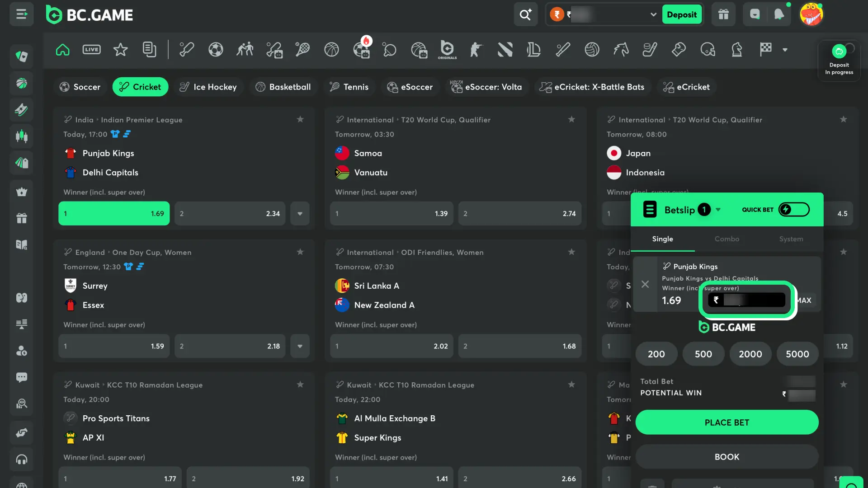Image resolution: width=868 pixels, height=488 pixels.
Task: Select the eSoccer tab
Action: point(410,87)
